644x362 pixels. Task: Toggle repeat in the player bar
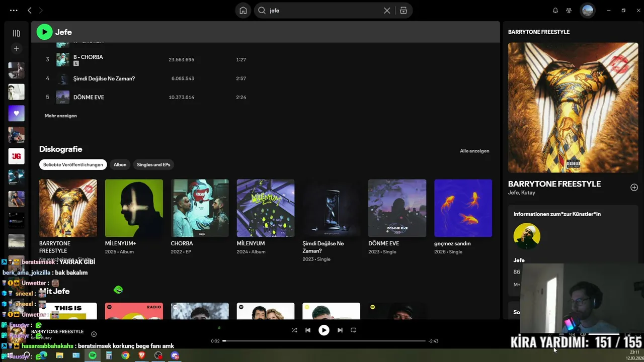[x=353, y=330]
